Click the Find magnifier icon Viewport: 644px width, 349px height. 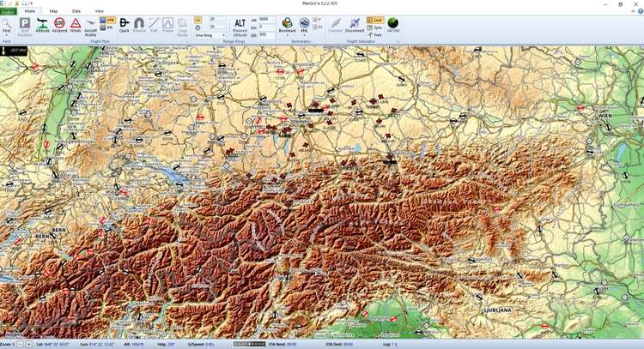point(7,23)
